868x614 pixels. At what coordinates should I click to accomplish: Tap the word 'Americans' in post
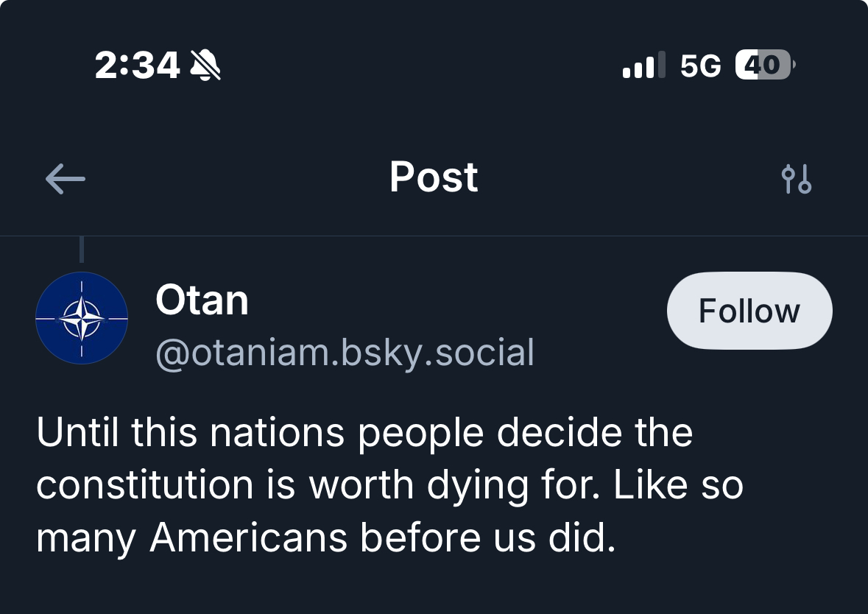coord(248,538)
